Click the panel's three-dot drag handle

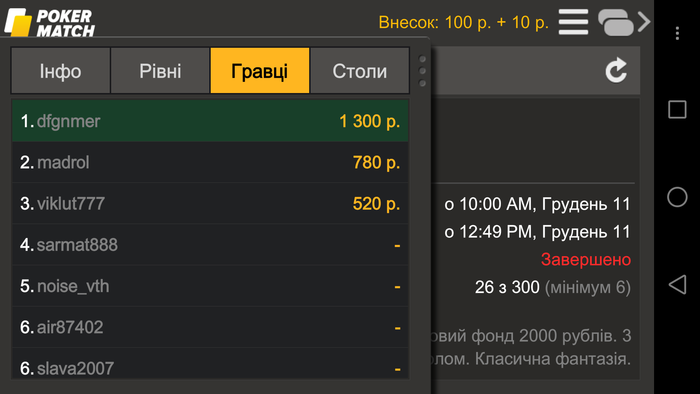(x=422, y=71)
